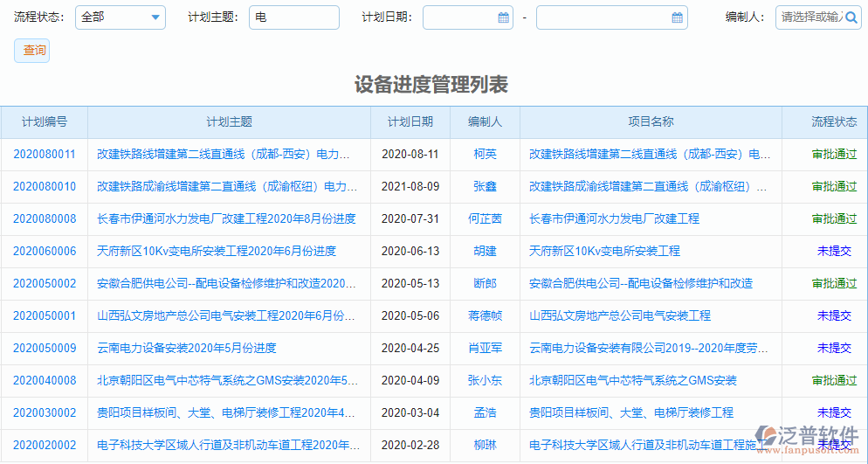Select author 柯英 in the table
The image size is (868, 464).
pyautogui.click(x=485, y=154)
